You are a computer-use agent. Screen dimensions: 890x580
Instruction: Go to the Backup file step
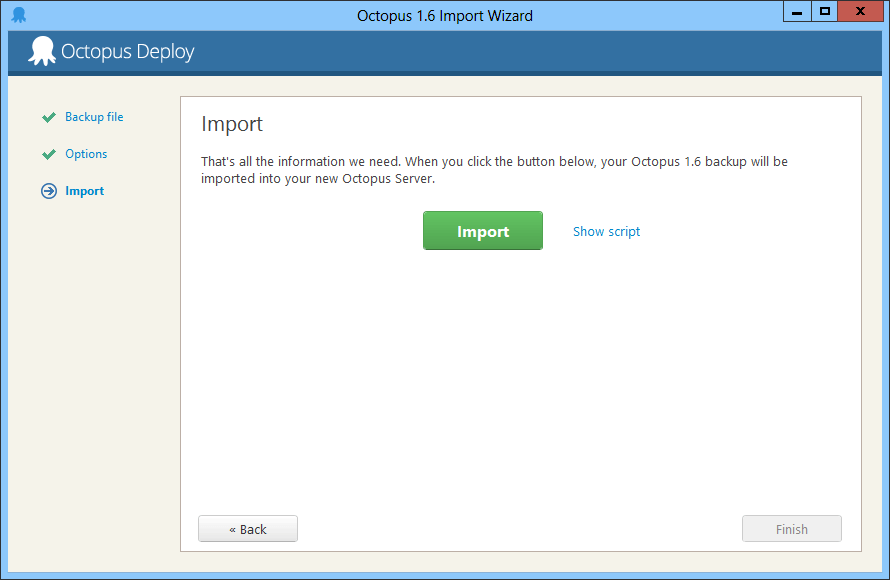(94, 117)
